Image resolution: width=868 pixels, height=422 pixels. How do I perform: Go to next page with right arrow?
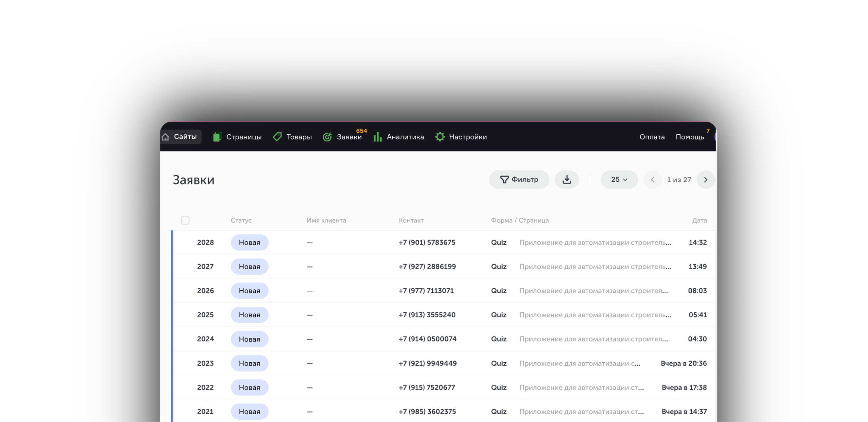click(x=706, y=179)
